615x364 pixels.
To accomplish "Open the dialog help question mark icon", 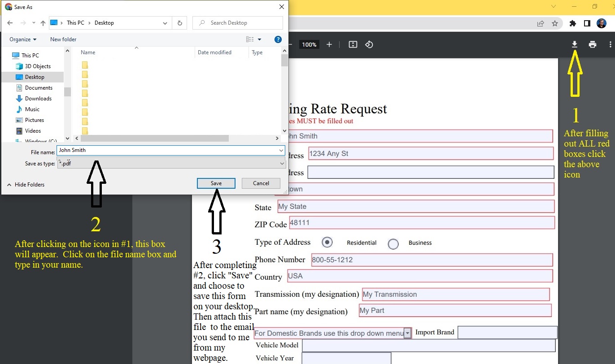I will click(278, 39).
